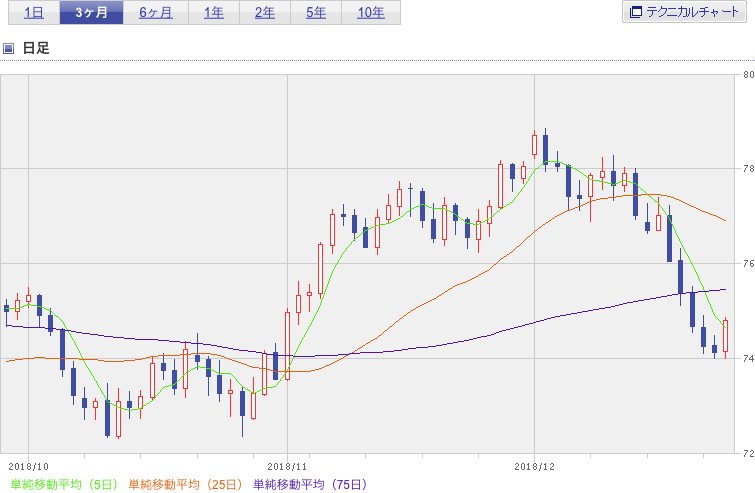Image resolution: width=755 pixels, height=493 pixels.
Task: Click the 2018/12 date axis label
Action: click(534, 467)
